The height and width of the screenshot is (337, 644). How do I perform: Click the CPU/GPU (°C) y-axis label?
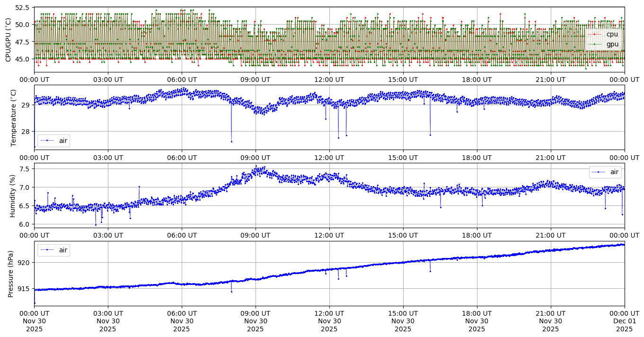click(8, 40)
